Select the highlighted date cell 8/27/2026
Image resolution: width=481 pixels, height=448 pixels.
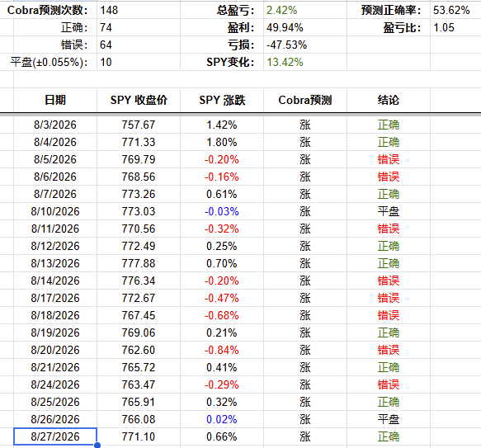tap(55, 436)
